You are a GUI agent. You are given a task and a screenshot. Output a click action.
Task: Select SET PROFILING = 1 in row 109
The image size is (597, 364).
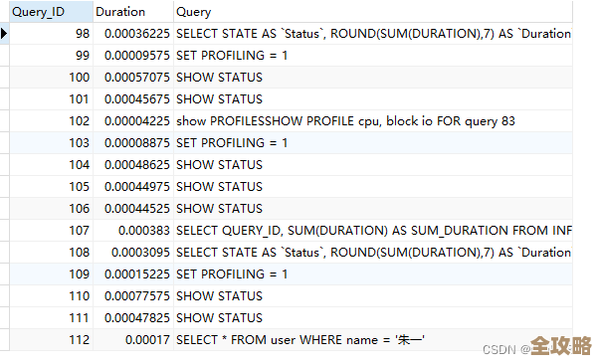232,274
